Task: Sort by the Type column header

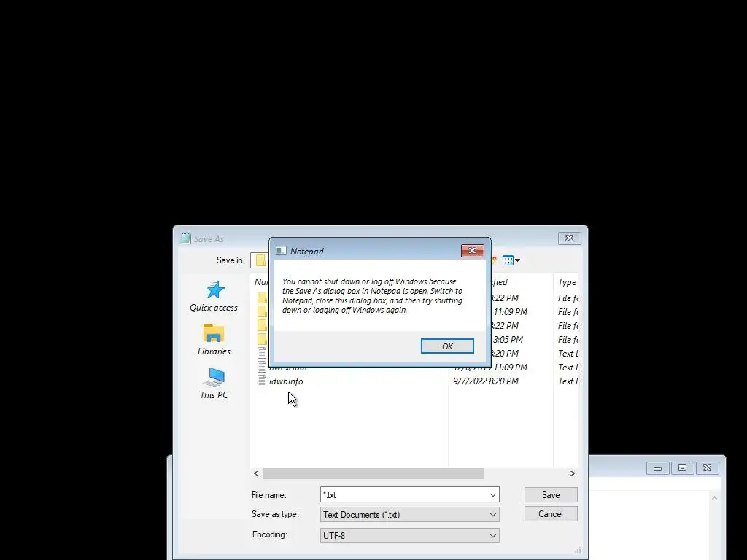Action: pyautogui.click(x=567, y=282)
